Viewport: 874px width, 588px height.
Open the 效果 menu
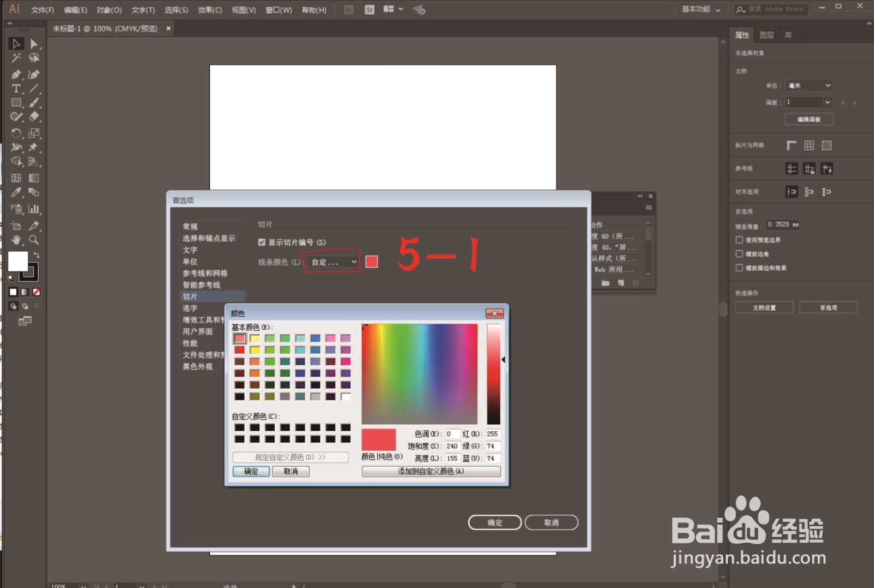pos(210,10)
